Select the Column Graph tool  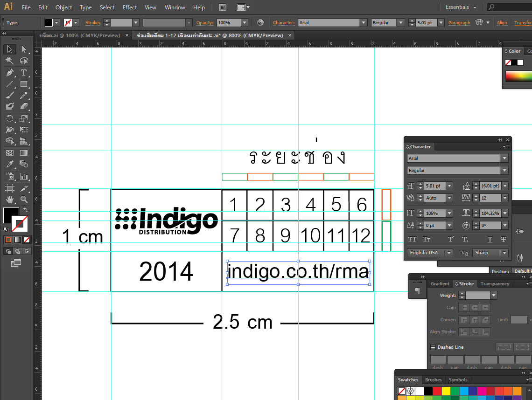pyautogui.click(x=24, y=176)
